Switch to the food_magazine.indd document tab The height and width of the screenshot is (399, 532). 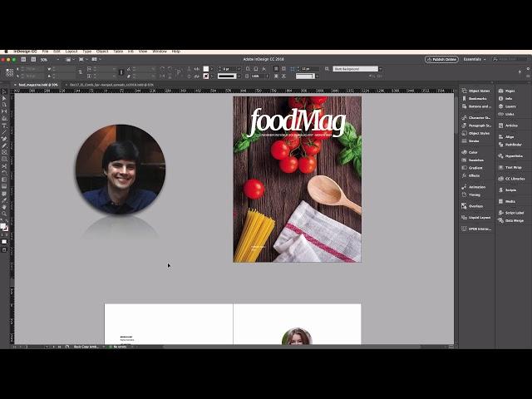[x=38, y=85]
